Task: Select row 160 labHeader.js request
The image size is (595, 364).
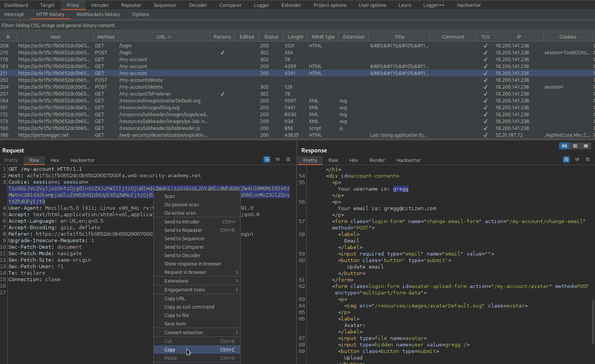Action: click(x=297, y=128)
